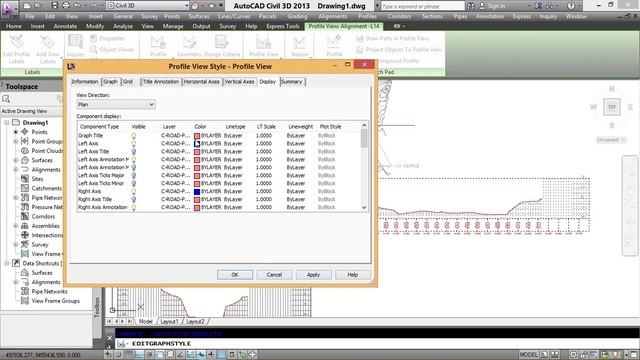Expand the Assemblies tree node
640x360 pixels.
16,226
